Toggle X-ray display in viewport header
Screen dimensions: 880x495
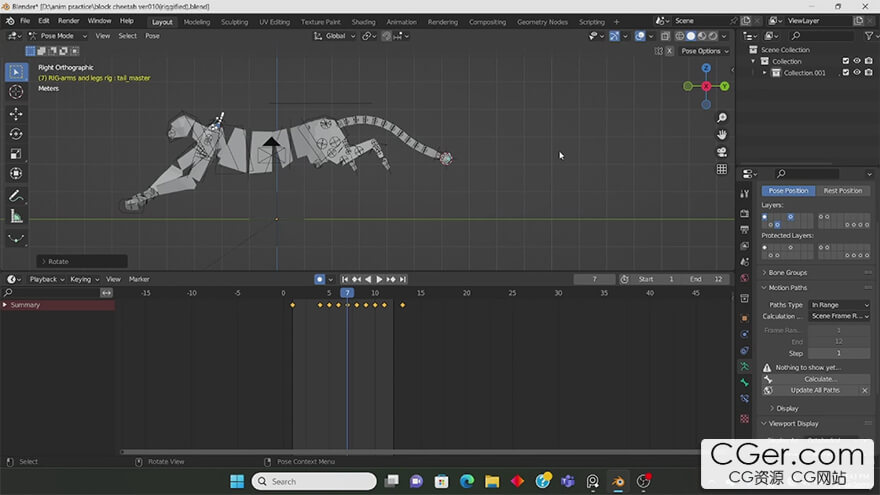[665, 36]
